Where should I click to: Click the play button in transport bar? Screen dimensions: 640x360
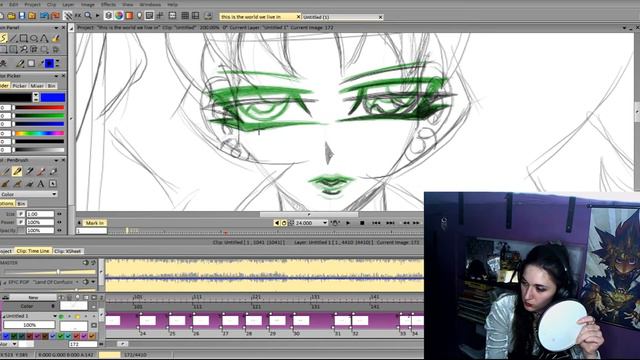pyautogui.click(x=348, y=223)
